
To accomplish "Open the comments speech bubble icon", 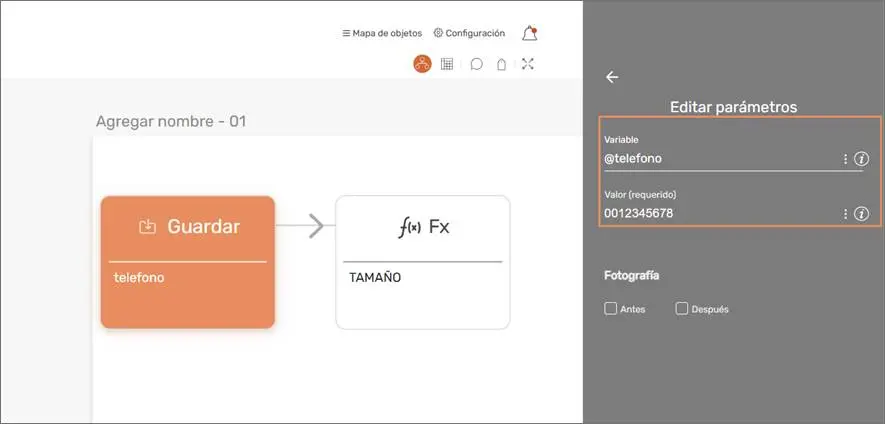I will coord(476,64).
